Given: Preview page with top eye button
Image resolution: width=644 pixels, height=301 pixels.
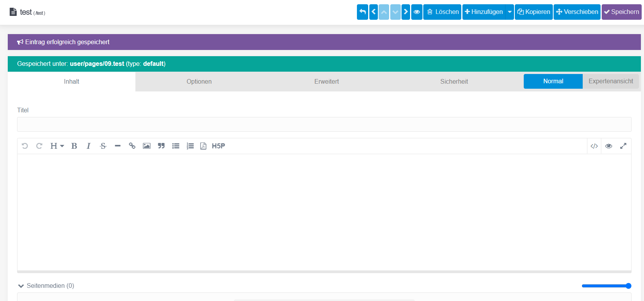Looking at the screenshot, I should point(417,12).
